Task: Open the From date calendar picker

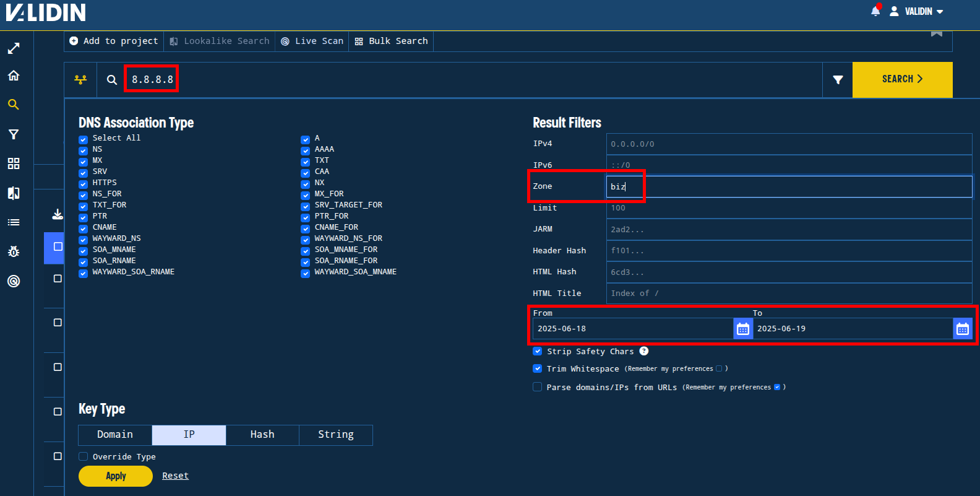Action: click(x=743, y=329)
